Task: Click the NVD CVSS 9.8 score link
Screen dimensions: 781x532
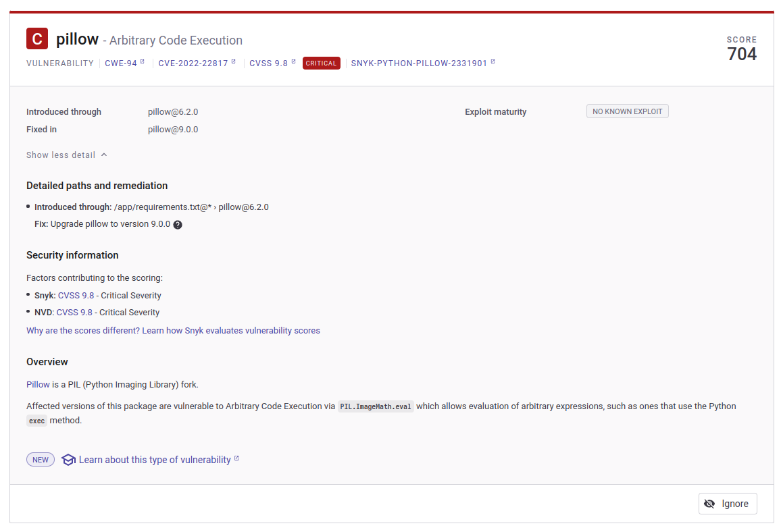Action: click(x=74, y=312)
